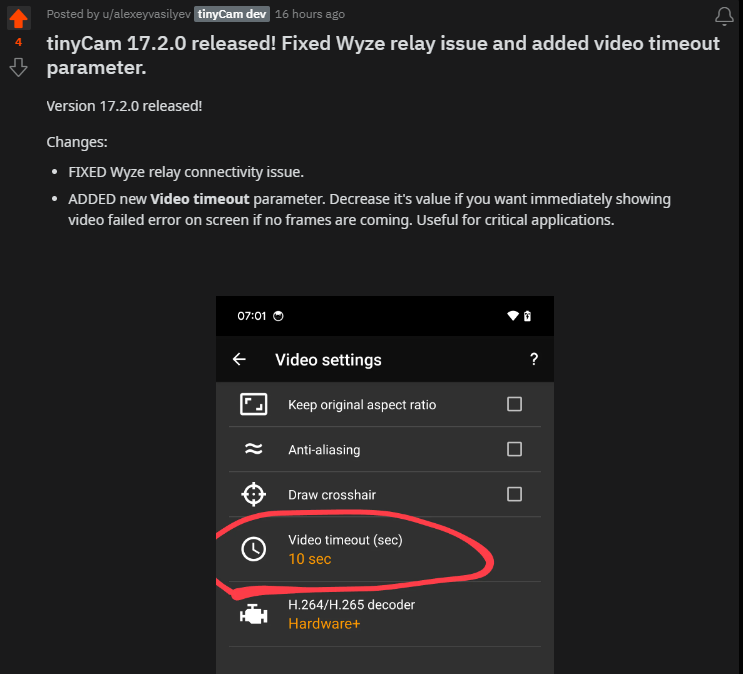Click the Video timeout clock icon
743x674 pixels.
pyautogui.click(x=254, y=549)
